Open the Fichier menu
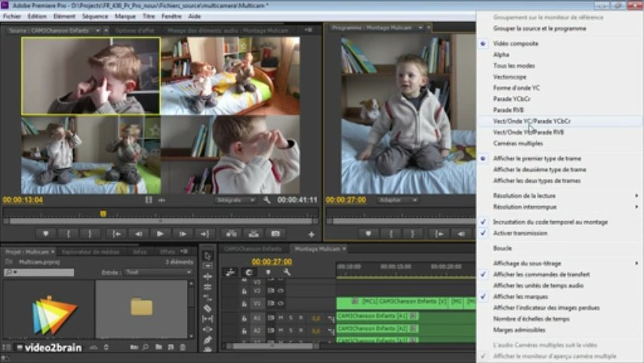644x363 pixels. [x=12, y=16]
